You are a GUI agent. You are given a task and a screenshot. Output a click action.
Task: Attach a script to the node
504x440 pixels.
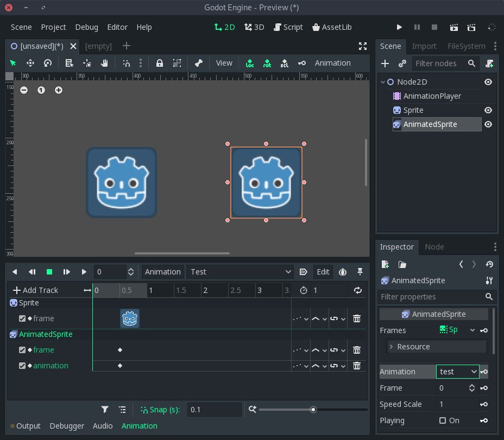coord(489,63)
